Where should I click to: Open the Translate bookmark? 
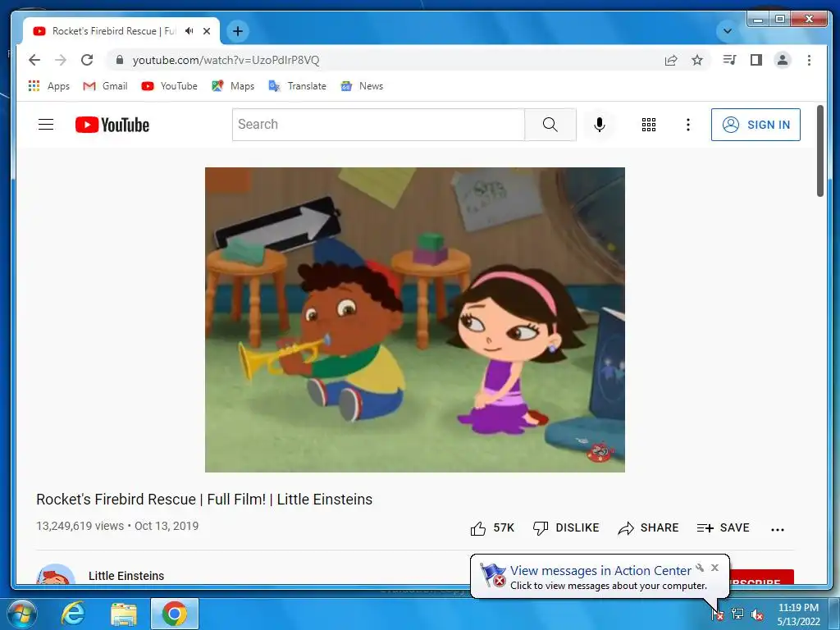coord(297,85)
